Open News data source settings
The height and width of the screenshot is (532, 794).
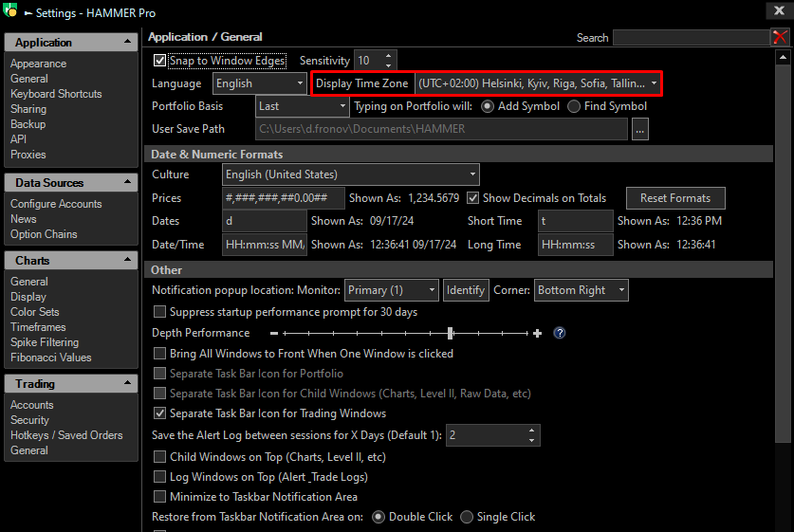24,219
